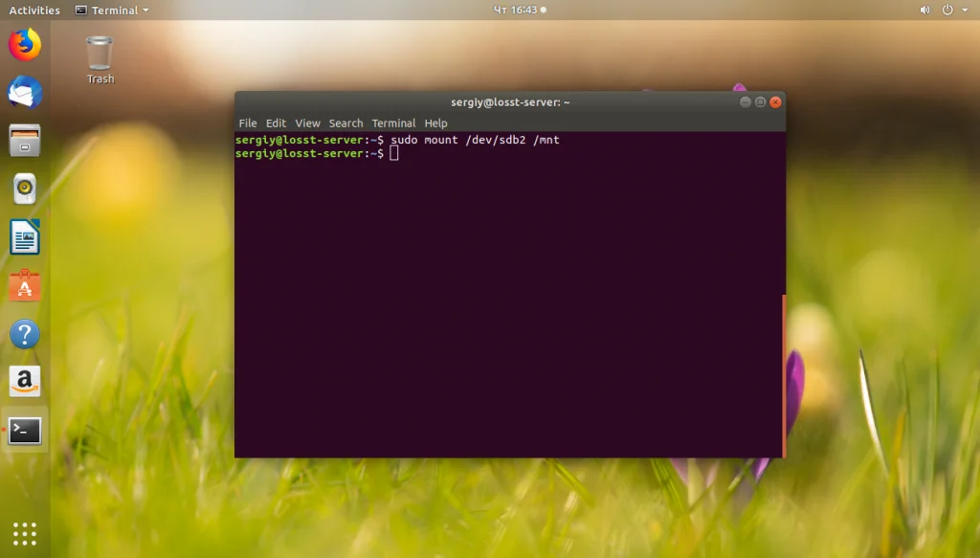This screenshot has width=980, height=558.
Task: Click the terminal window title sergiy@losst-server
Action: click(510, 101)
